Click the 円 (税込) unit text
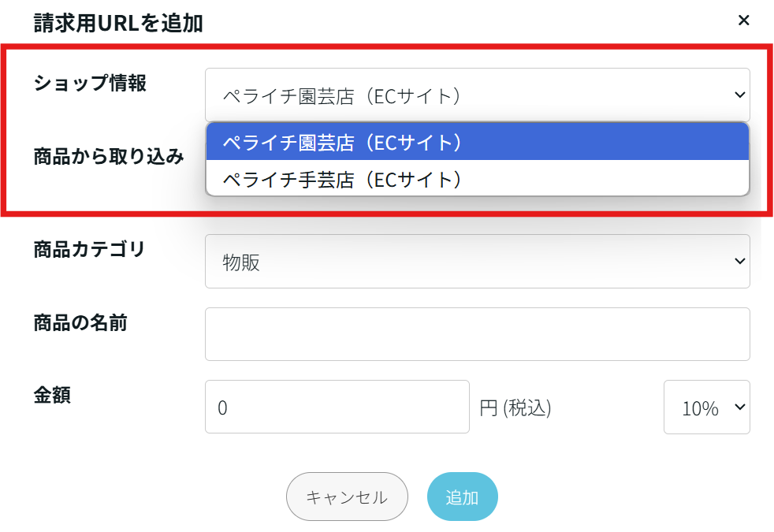Image resolution: width=774 pixels, height=532 pixels. (x=515, y=408)
